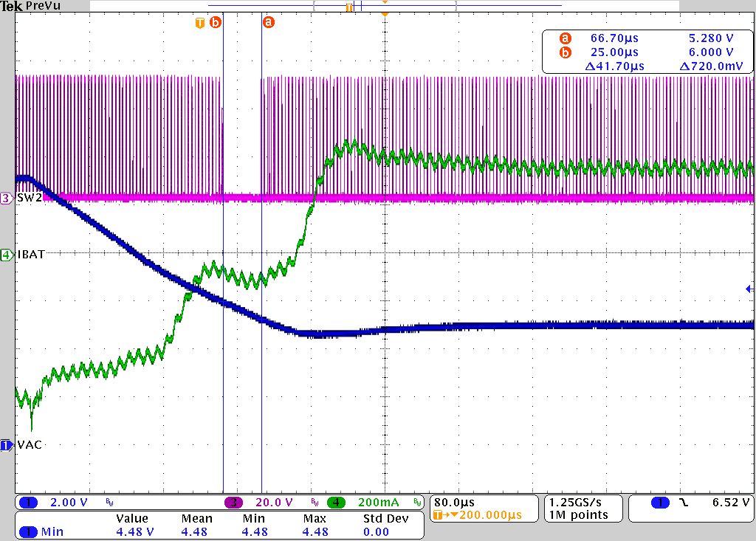Click the channel 3 SW2 waveform handle
Viewport: 756px width, 541px height.
[x=7, y=198]
